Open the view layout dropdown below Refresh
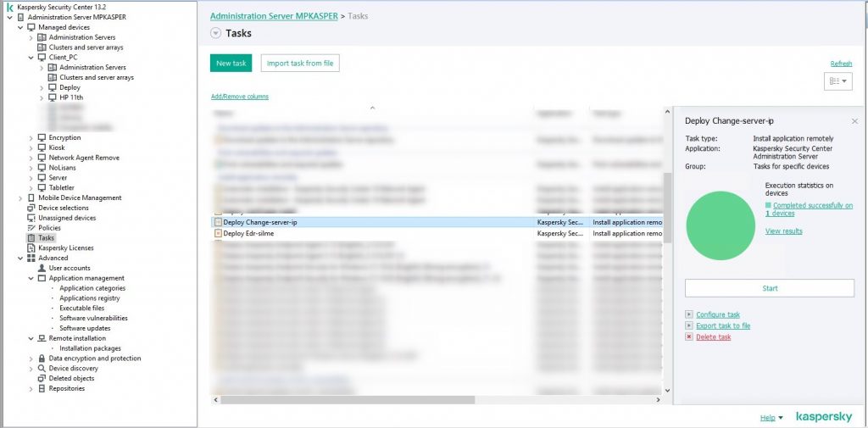Viewport: 868px width, 428px height. click(x=838, y=81)
